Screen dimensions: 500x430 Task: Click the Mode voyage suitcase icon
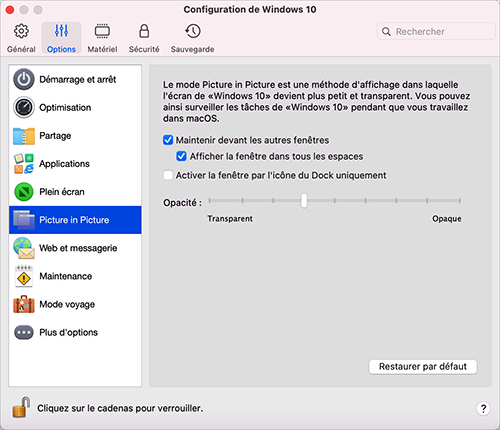[x=24, y=304]
